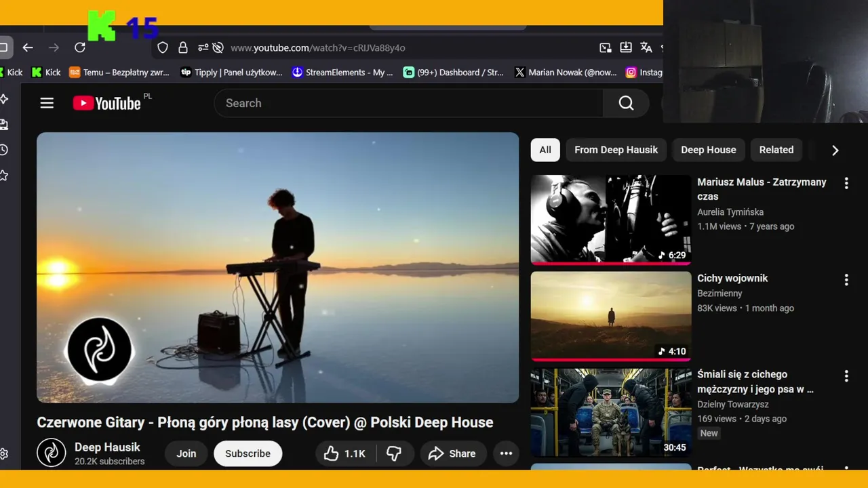The height and width of the screenshot is (488, 868).
Task: Open the YouTube hamburger guide menu
Action: coord(47,103)
